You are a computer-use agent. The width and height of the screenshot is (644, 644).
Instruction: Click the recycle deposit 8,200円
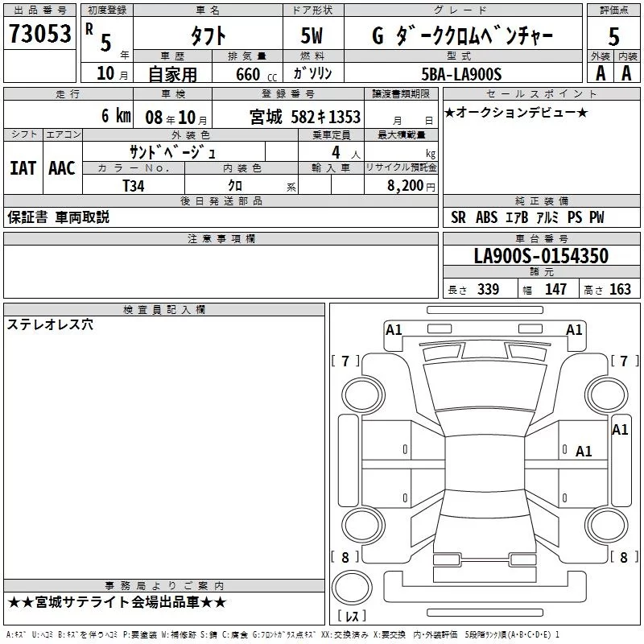[411, 186]
